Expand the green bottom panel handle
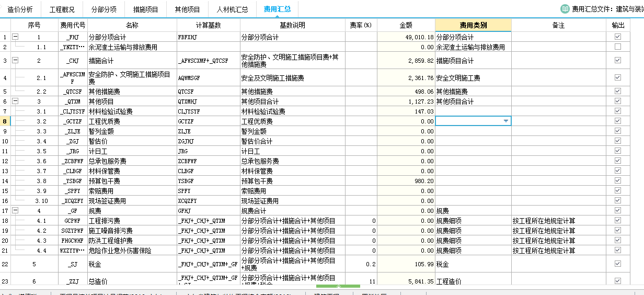644x295 pixels. [338, 287]
